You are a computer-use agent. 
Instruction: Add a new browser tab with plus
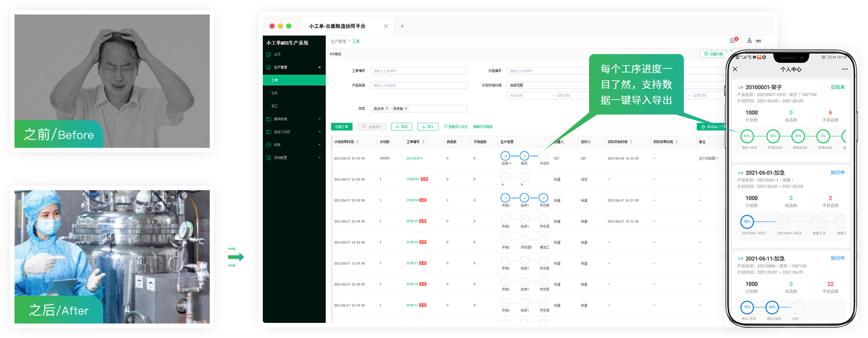[x=402, y=26]
